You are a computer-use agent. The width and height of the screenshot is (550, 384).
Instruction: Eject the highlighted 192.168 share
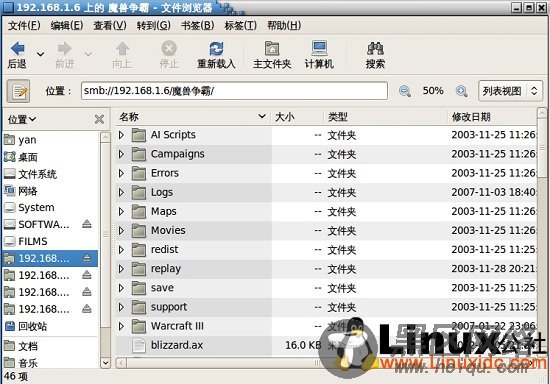point(87,258)
